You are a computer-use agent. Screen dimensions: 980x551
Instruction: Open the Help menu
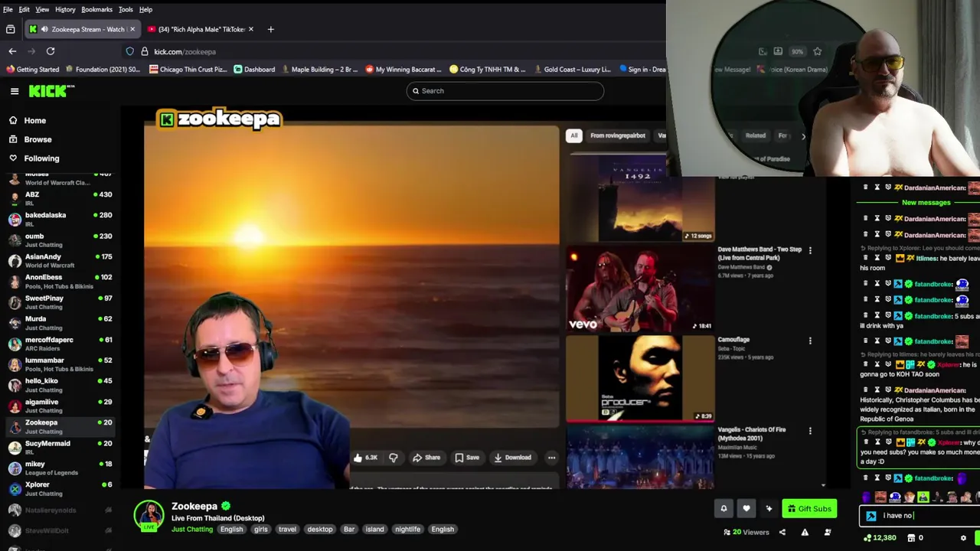[145, 9]
